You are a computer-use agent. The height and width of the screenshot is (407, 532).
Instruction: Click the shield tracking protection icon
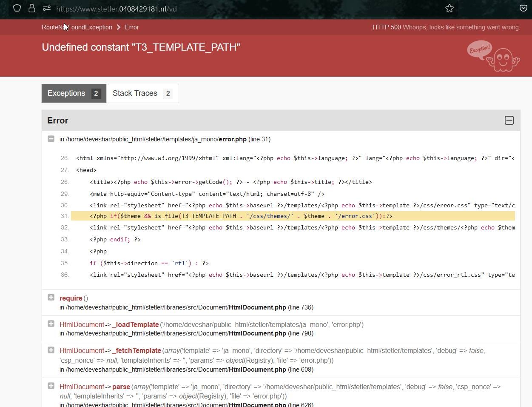[17, 9]
